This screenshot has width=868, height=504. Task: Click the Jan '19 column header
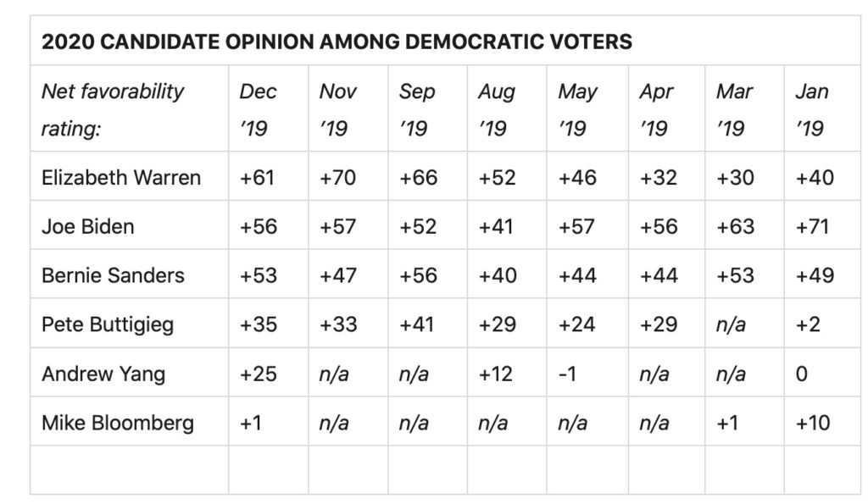click(812, 109)
